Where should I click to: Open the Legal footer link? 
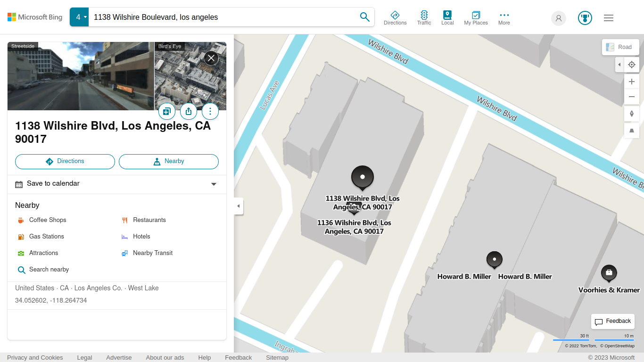85,358
